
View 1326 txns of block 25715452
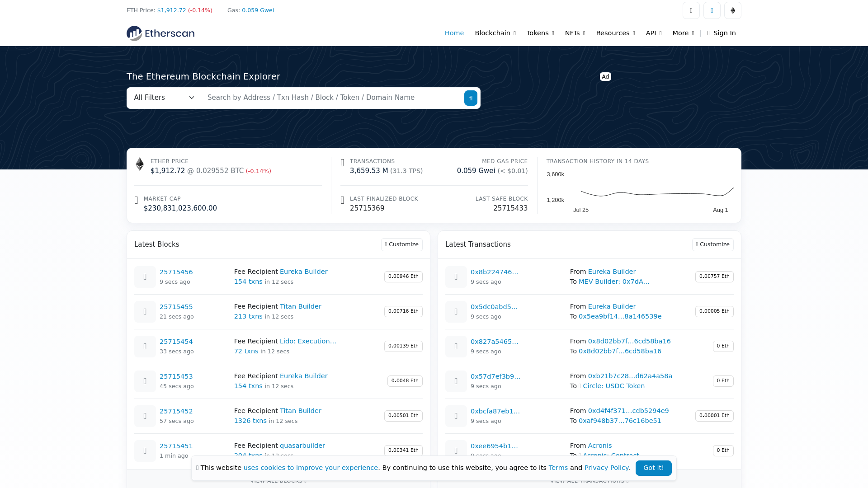pyautogui.click(x=250, y=421)
